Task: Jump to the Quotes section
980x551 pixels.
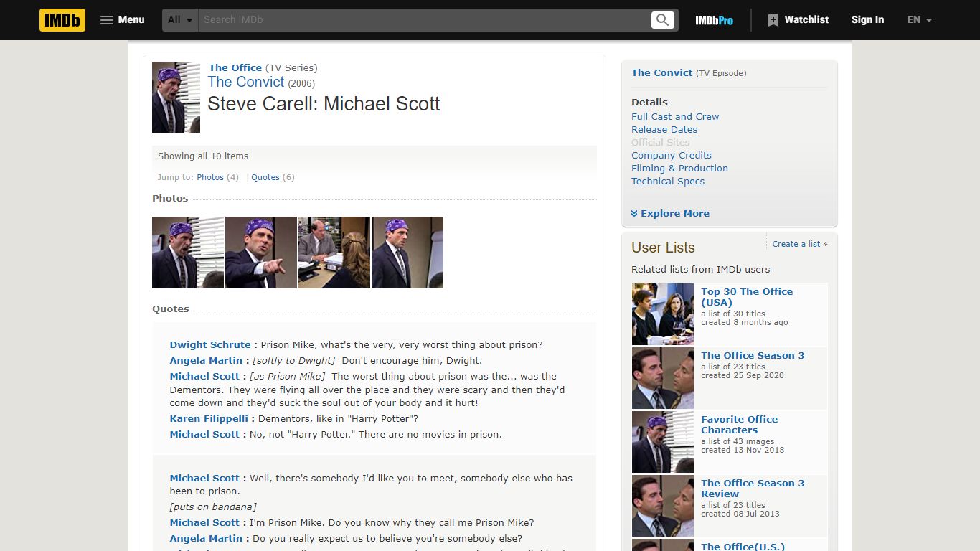Action: tap(265, 177)
